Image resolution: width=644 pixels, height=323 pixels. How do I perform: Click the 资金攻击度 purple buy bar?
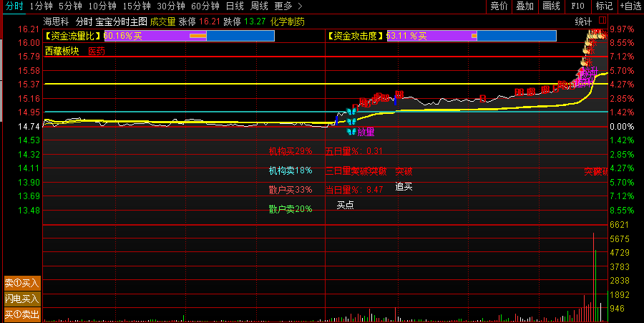[431, 36]
